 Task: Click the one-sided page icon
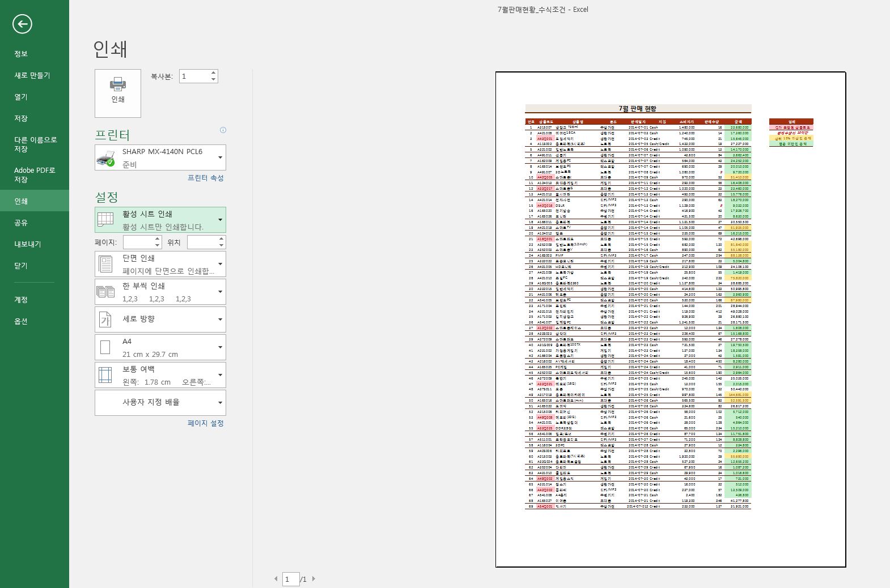click(106, 264)
